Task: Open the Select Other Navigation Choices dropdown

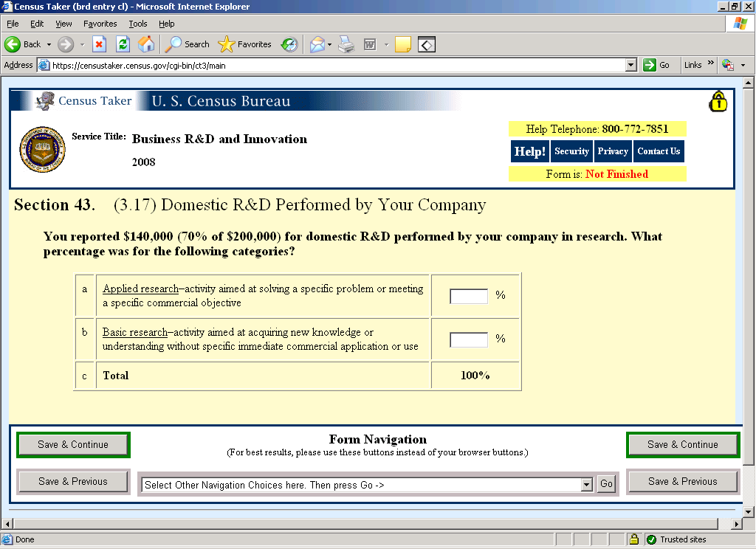Action: 587,485
